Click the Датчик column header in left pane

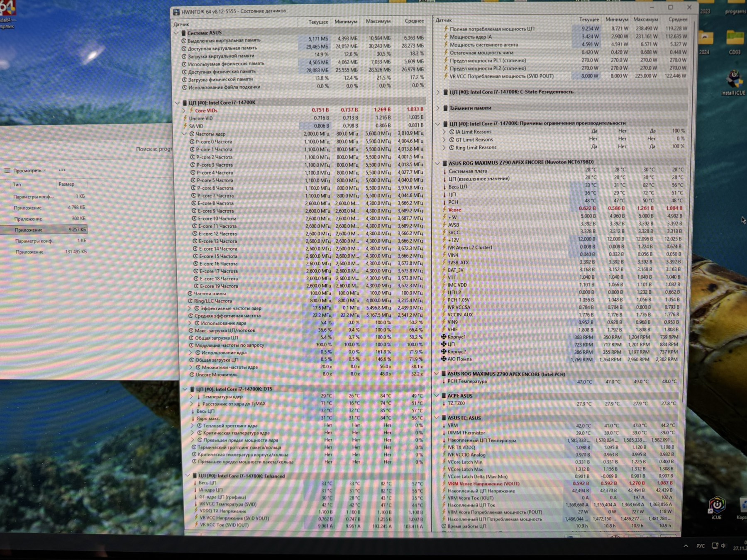point(181,24)
